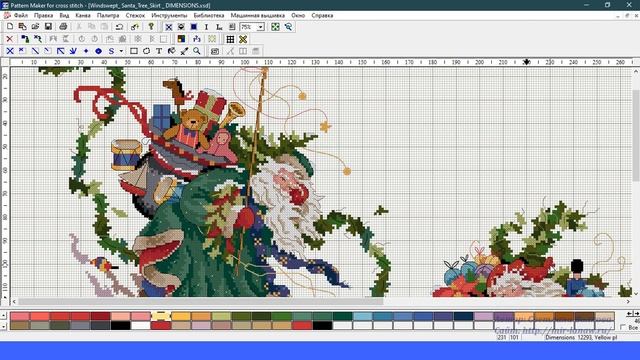Image resolution: width=640 pixels, height=360 pixels.
Task: Open the Вид menu
Action: [x=64, y=15]
